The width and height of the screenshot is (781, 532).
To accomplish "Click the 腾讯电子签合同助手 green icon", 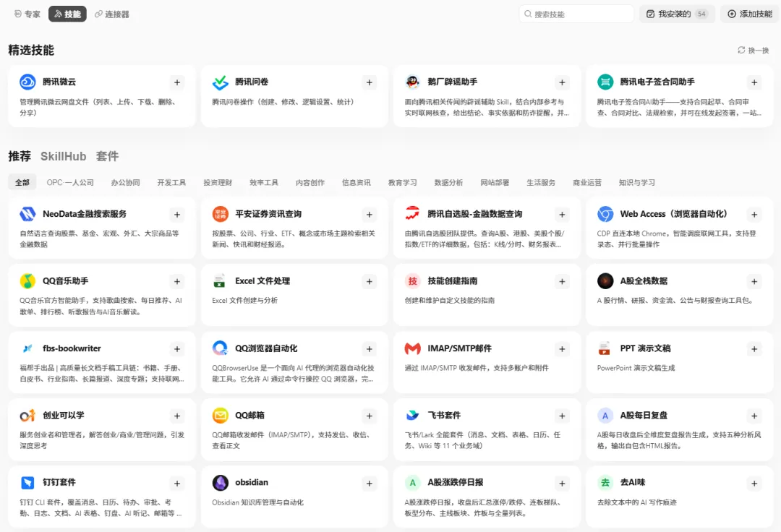I will tap(605, 82).
